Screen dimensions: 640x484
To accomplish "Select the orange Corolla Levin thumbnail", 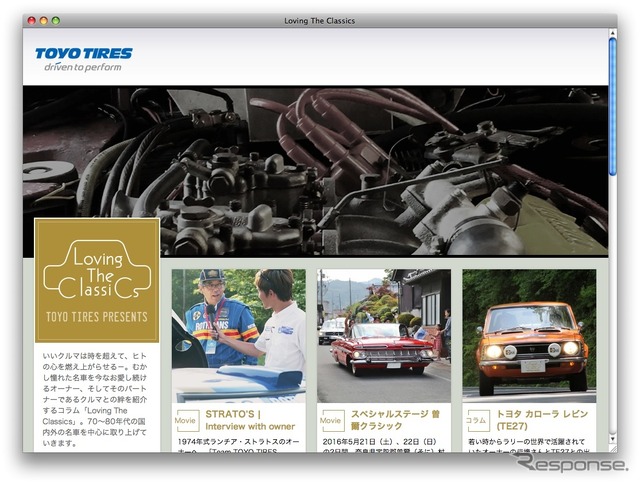I will [x=529, y=336].
